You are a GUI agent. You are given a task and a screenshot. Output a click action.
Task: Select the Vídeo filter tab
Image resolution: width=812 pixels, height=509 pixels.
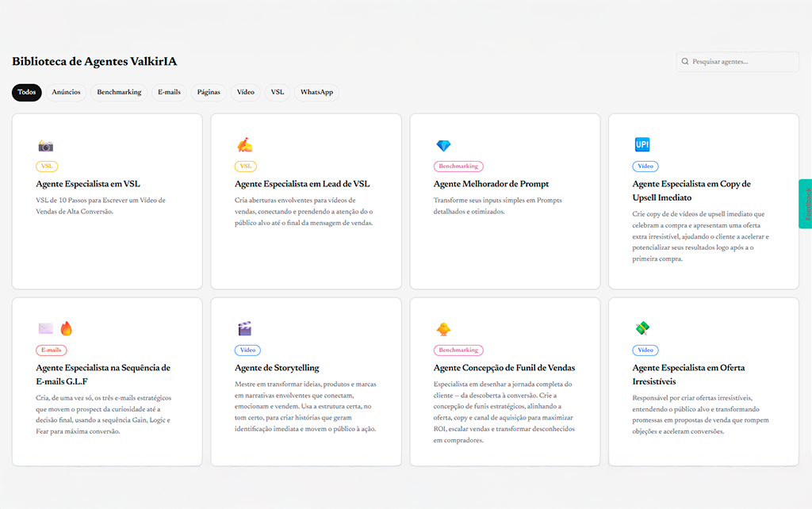pos(246,92)
